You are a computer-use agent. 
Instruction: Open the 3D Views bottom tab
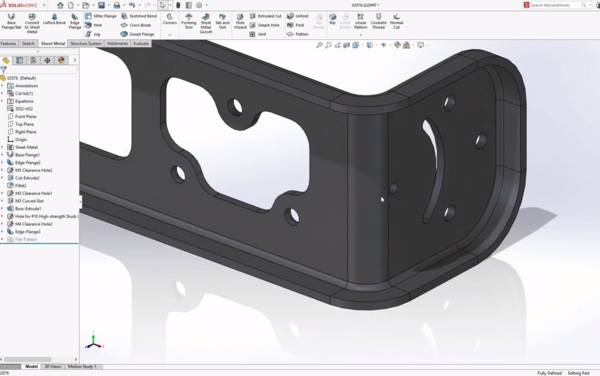[x=53, y=366]
